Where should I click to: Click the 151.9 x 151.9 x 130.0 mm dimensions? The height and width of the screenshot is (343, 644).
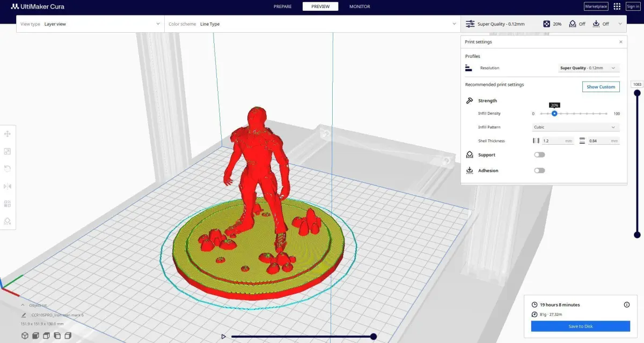click(x=42, y=324)
